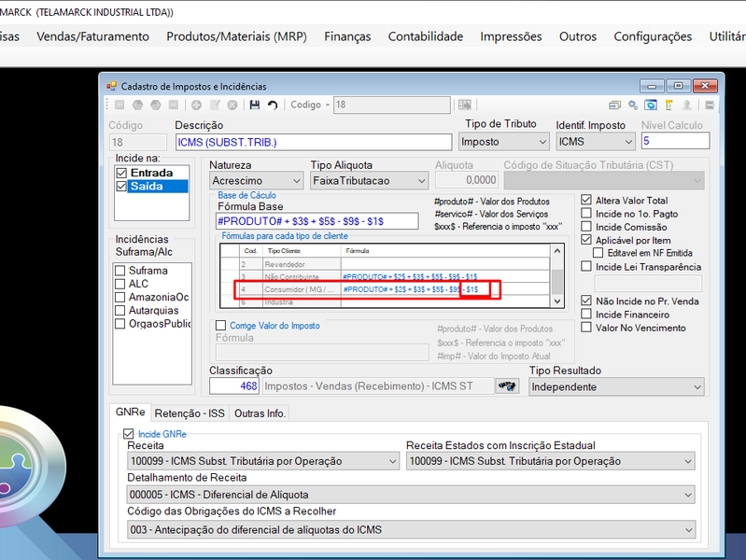Viewport: 746px width, 560px height.
Task: Click the Fórmula Base input field
Action: pyautogui.click(x=317, y=221)
